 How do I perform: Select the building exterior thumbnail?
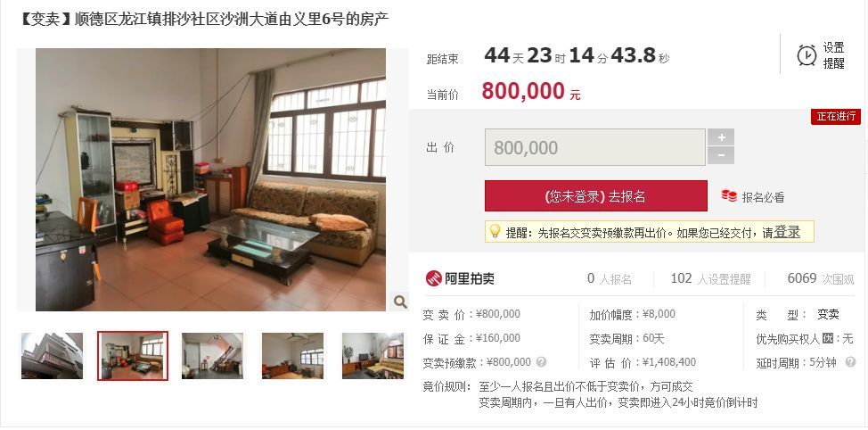tap(52, 356)
